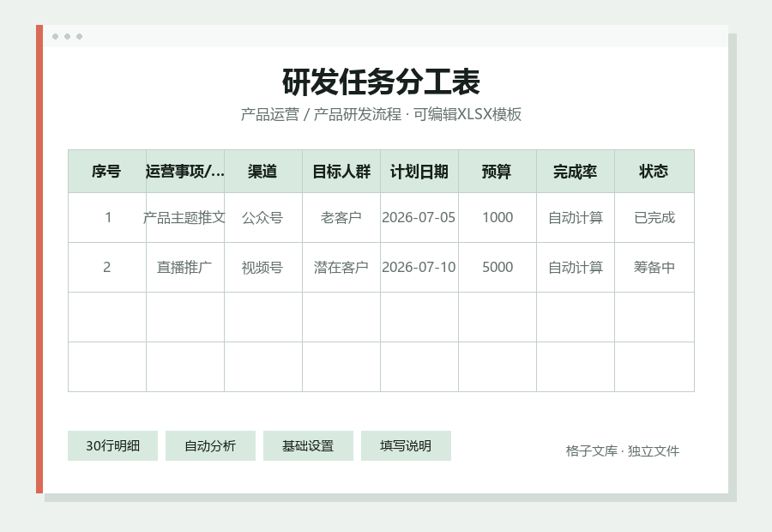Click the subtitle 产品运营 / 产品研发流程

pyautogui.click(x=321, y=114)
